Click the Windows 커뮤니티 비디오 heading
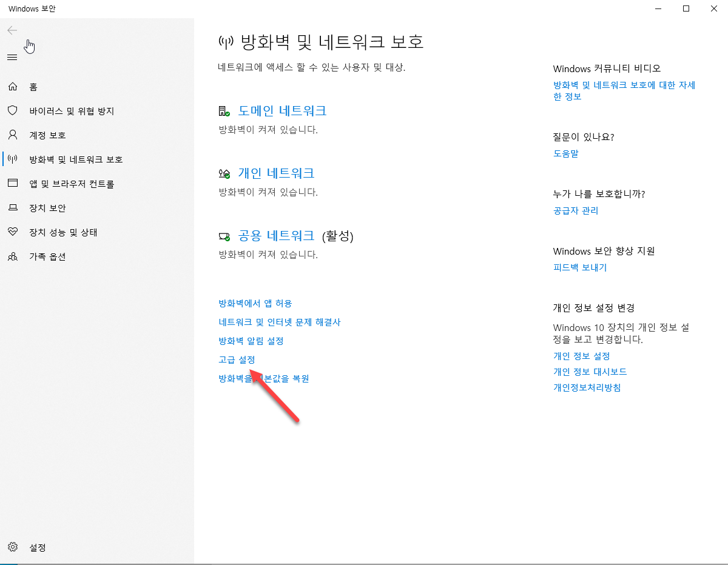This screenshot has height=565, width=728. click(607, 69)
